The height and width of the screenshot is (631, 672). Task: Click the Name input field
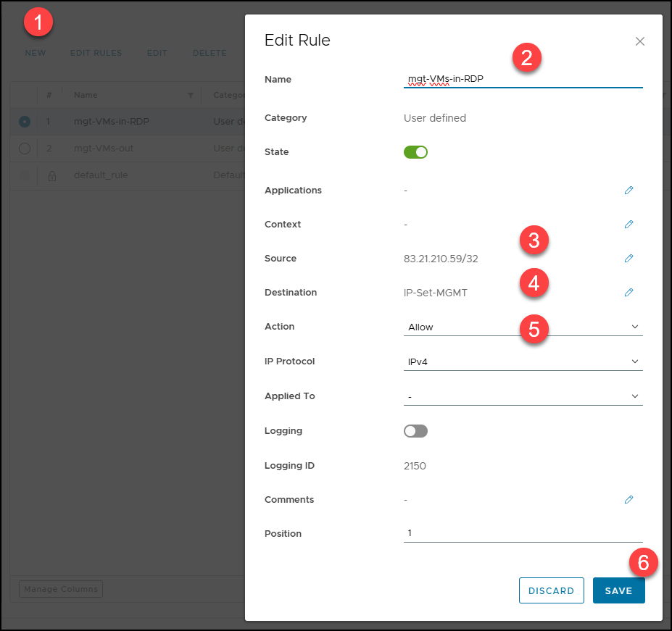click(x=523, y=79)
